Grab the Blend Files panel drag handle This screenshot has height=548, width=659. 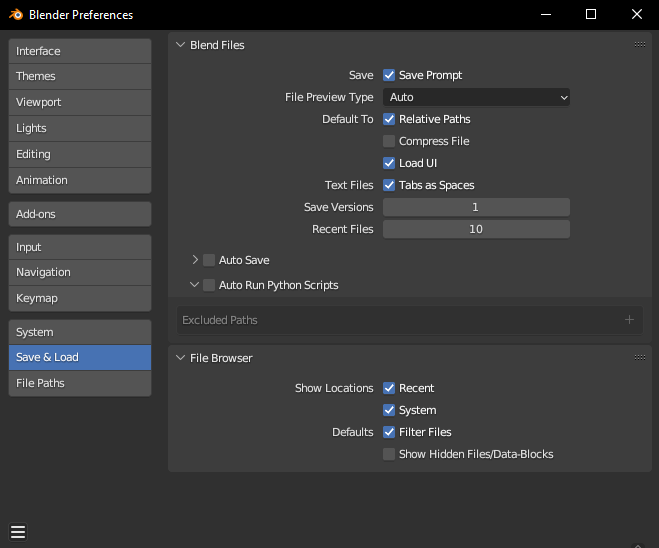coord(640,45)
